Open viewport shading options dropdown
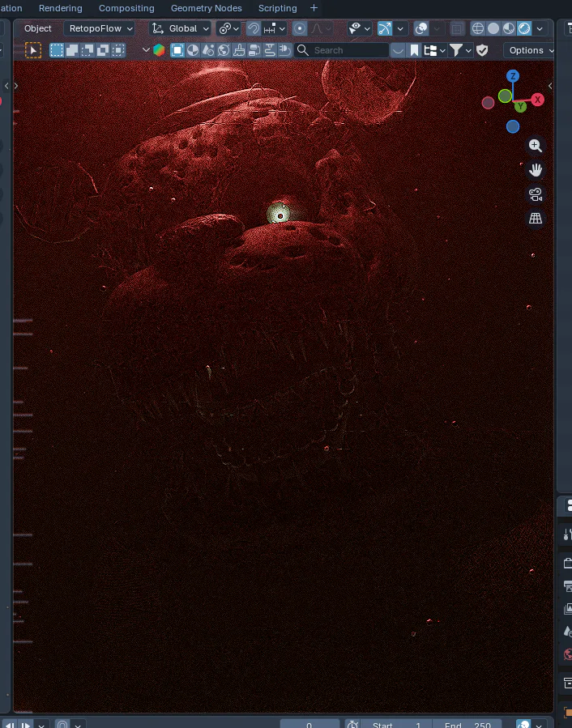Viewport: 572px width, 728px height. pos(540,28)
